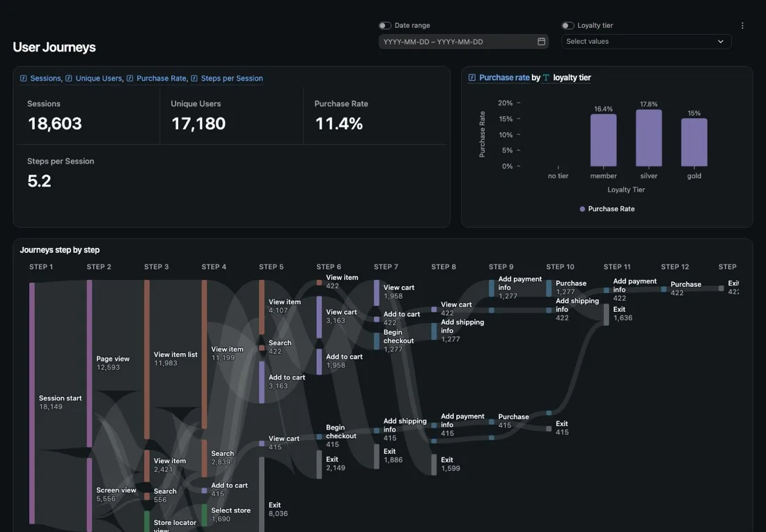Toggle the Purchase Rate legend item
766x532 pixels.
(x=607, y=209)
